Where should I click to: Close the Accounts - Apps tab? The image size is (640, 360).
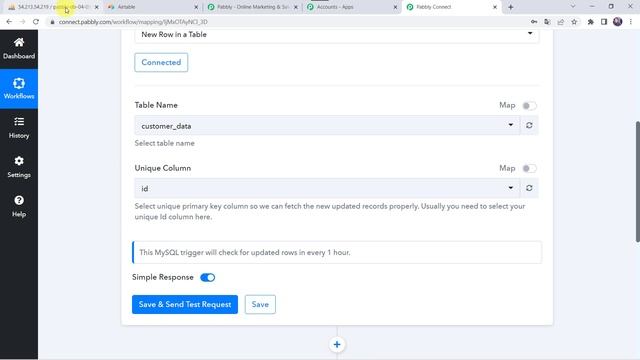395,7
